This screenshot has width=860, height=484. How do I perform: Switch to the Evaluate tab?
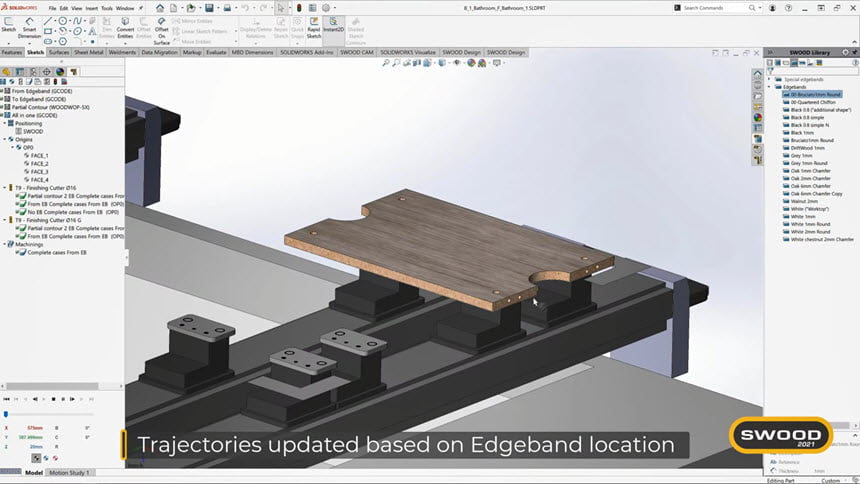coord(216,52)
